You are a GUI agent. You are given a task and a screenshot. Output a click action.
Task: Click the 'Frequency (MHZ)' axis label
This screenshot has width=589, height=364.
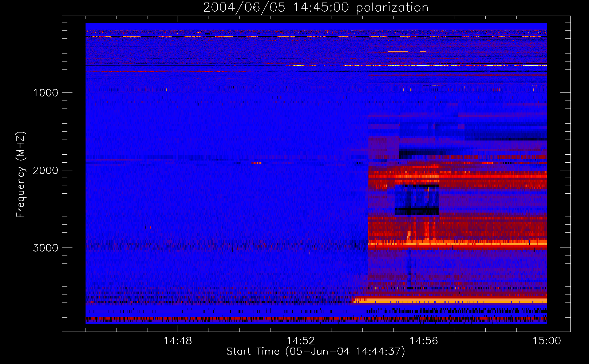tap(21, 174)
